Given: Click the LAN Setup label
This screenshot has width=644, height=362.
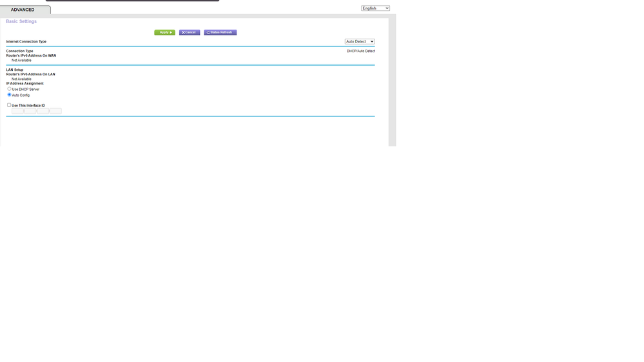Looking at the screenshot, I should click(15, 70).
